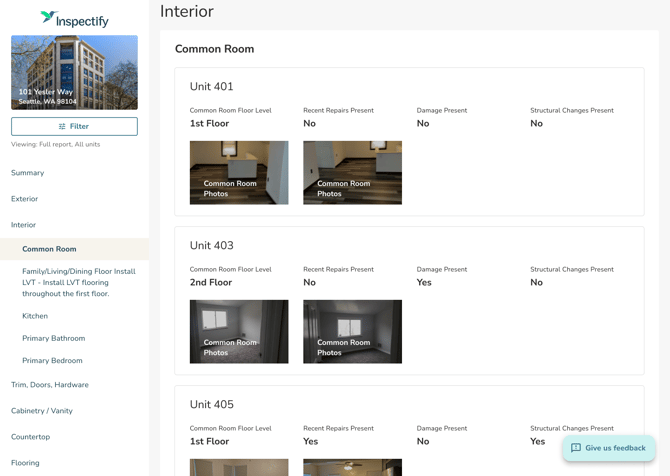Open the Filter button
Screen dimensions: 670x476
(74, 126)
